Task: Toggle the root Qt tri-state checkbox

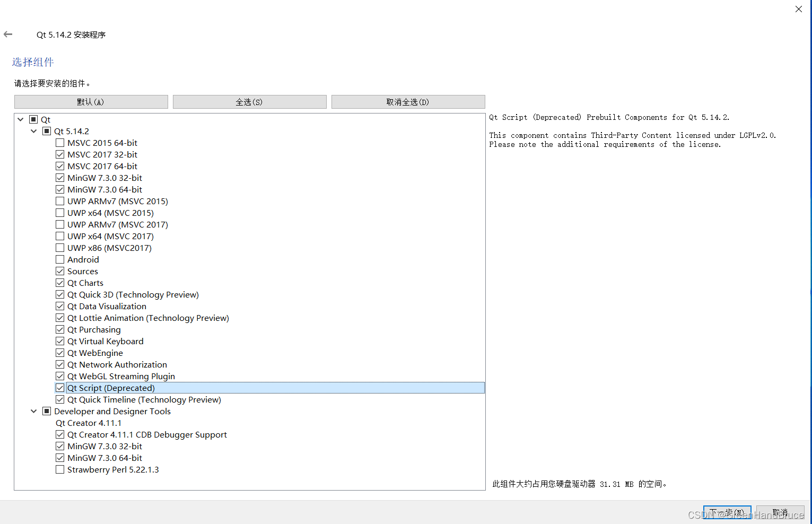Action: coord(33,119)
